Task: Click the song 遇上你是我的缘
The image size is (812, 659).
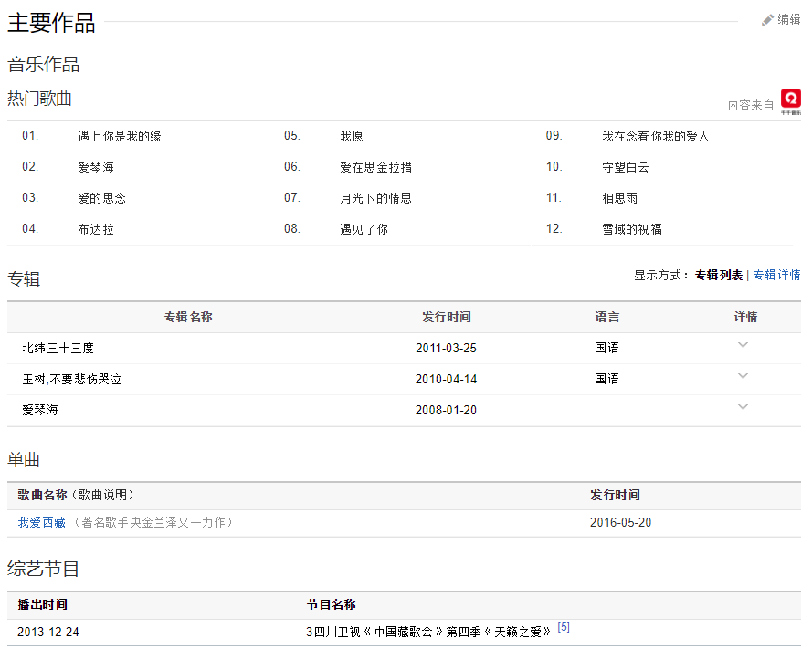Action: point(120,136)
